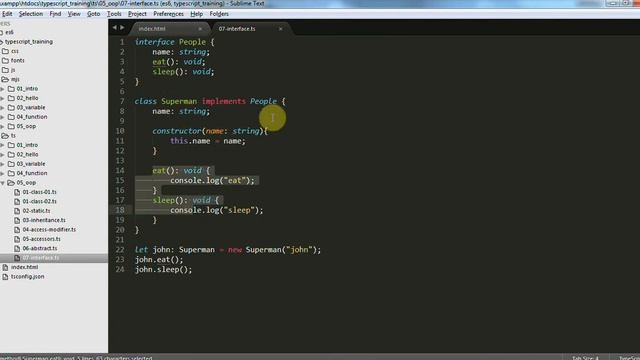Click the 'interface People {' code line
This screenshot has height=360, width=640.
[x=174, y=42]
